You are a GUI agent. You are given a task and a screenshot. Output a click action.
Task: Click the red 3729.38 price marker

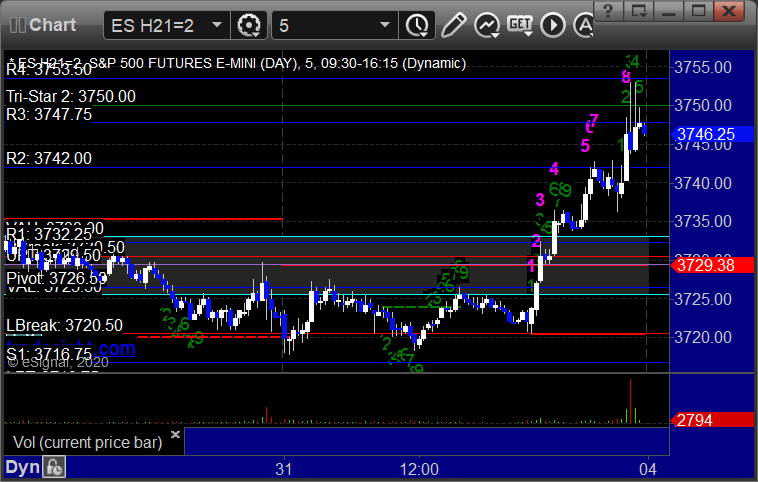coord(712,265)
